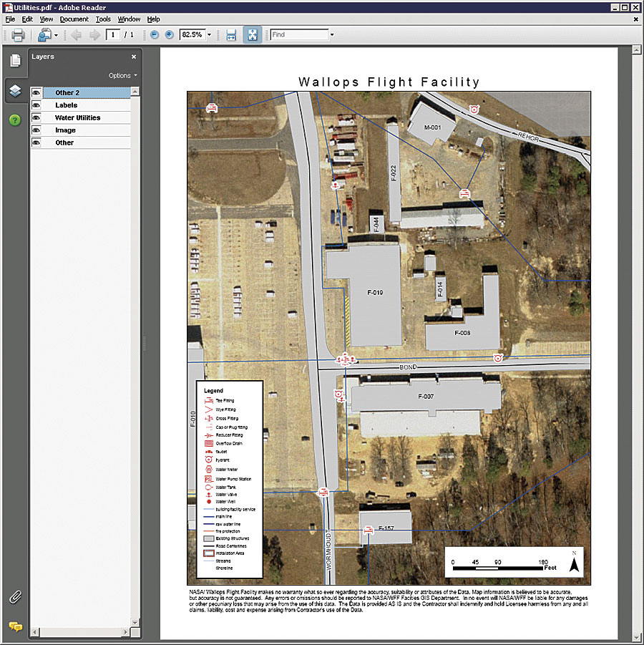Click Layers list scroll down arrow
644x645 pixels.
pos(135,622)
